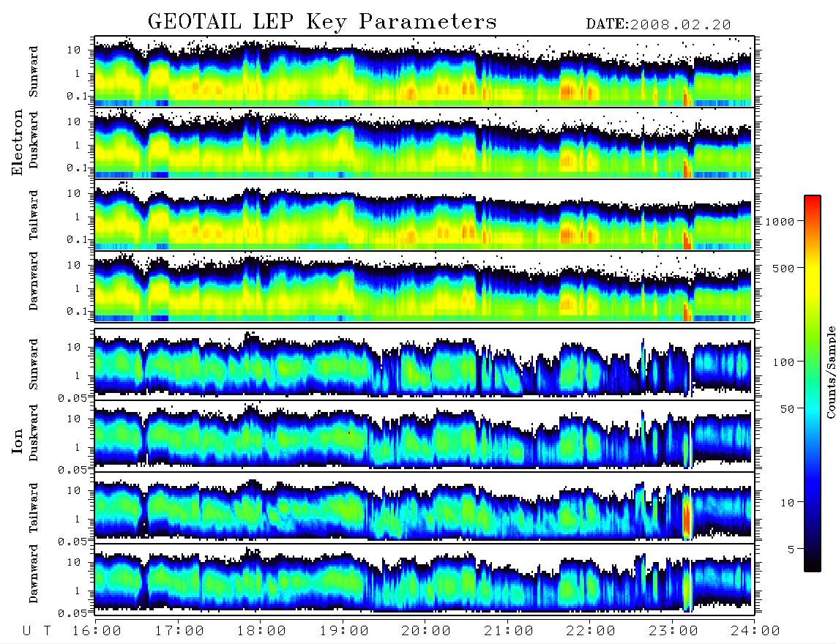Click the 1000 colorbar tick label
Viewport: 836px width, 644px height.
tap(780, 221)
